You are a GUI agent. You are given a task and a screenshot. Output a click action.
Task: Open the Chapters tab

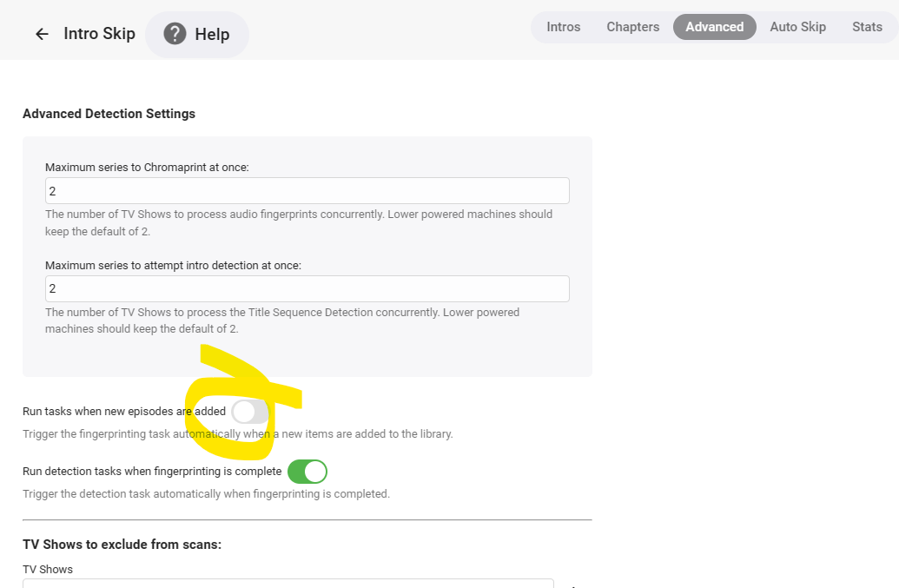click(632, 27)
